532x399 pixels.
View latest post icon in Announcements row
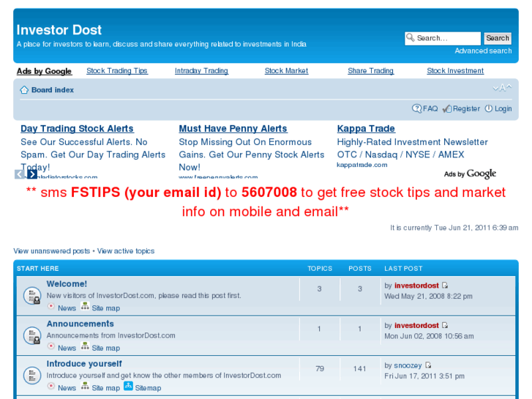pyautogui.click(x=445, y=325)
